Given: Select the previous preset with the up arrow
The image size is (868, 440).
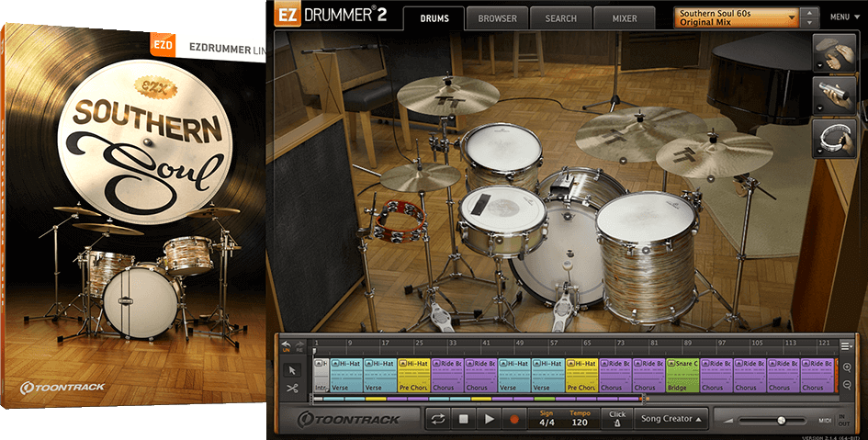Looking at the screenshot, I should (x=810, y=13).
